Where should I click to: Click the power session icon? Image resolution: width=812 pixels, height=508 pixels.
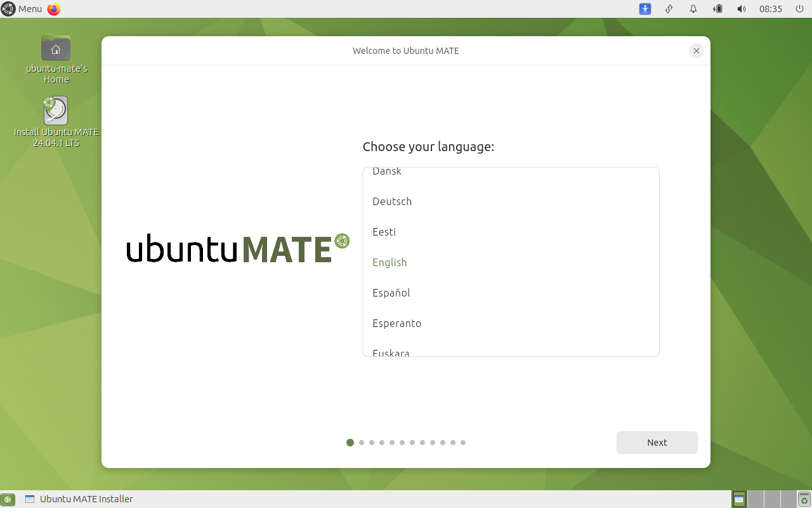pos(799,9)
